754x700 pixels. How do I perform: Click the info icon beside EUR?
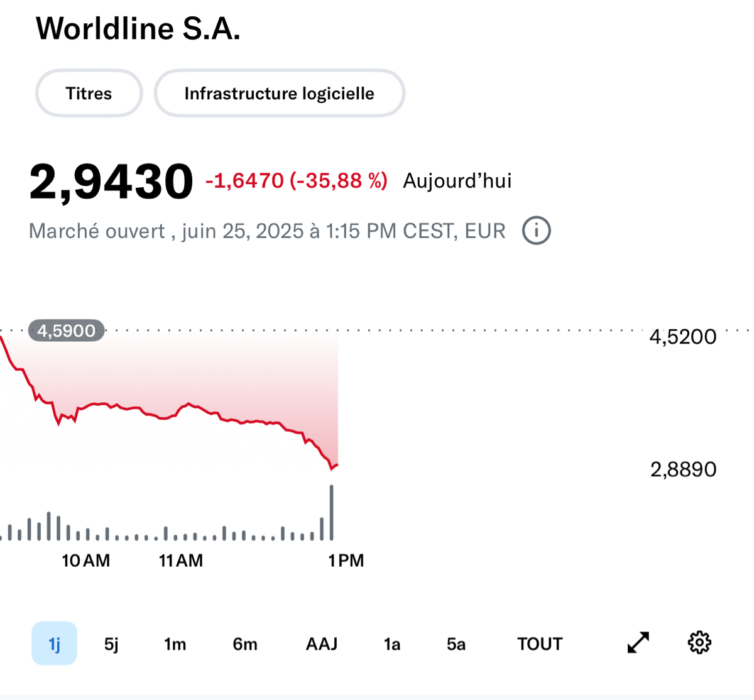point(536,231)
